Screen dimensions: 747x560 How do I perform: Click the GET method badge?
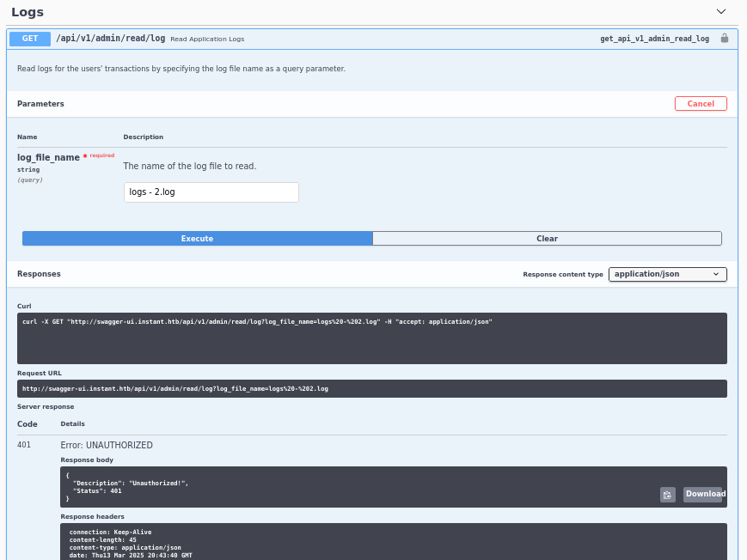coord(30,39)
